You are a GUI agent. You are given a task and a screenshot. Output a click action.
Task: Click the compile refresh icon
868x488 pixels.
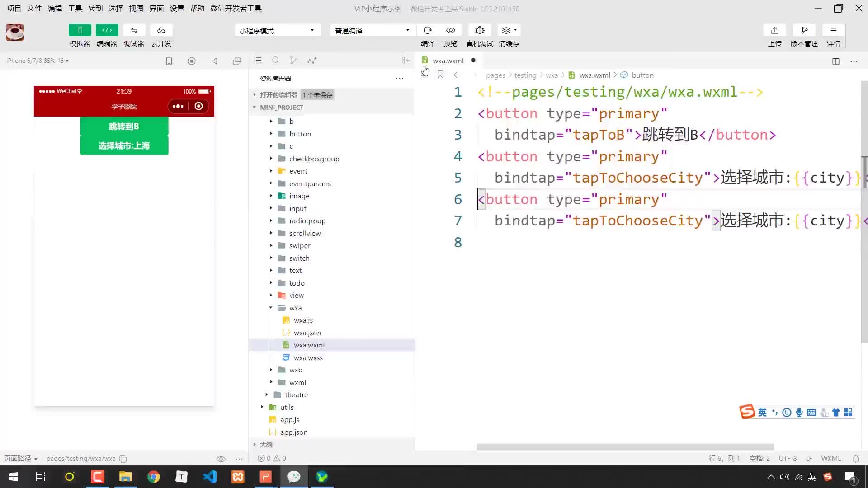[428, 30]
